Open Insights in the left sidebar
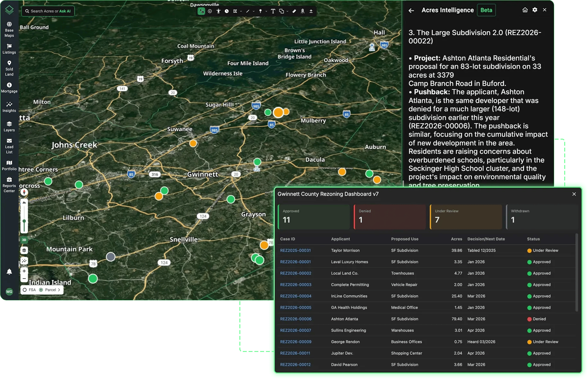This screenshot has height=379, width=588. pos(9,107)
